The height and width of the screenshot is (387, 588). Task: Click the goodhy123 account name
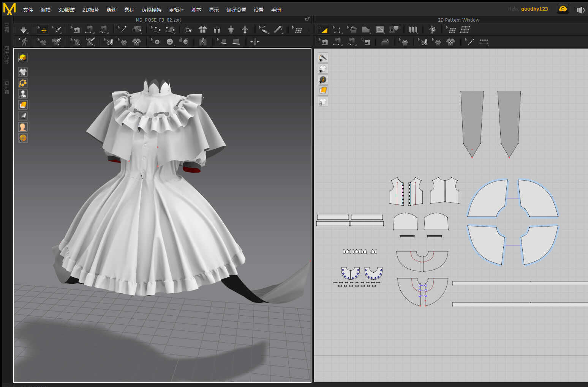tap(534, 9)
